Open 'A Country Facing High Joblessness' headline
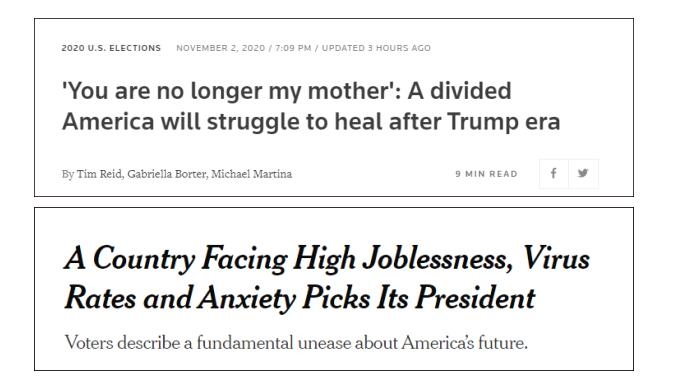The height and width of the screenshot is (383, 677). [327, 260]
